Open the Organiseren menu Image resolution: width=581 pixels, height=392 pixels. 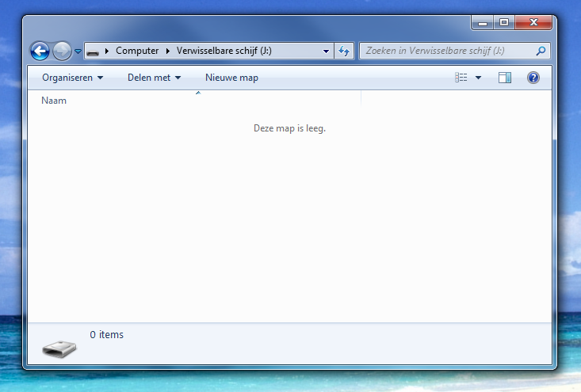point(72,78)
